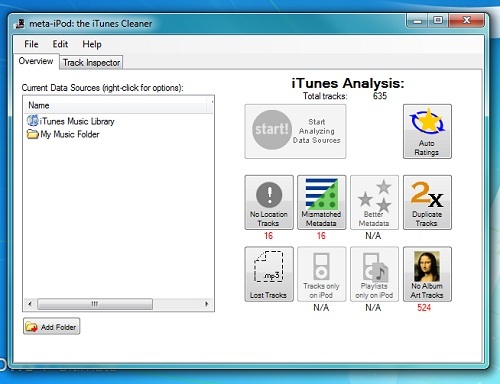500x384 pixels.
Task: Close the meta-iPod window
Action: (x=467, y=21)
